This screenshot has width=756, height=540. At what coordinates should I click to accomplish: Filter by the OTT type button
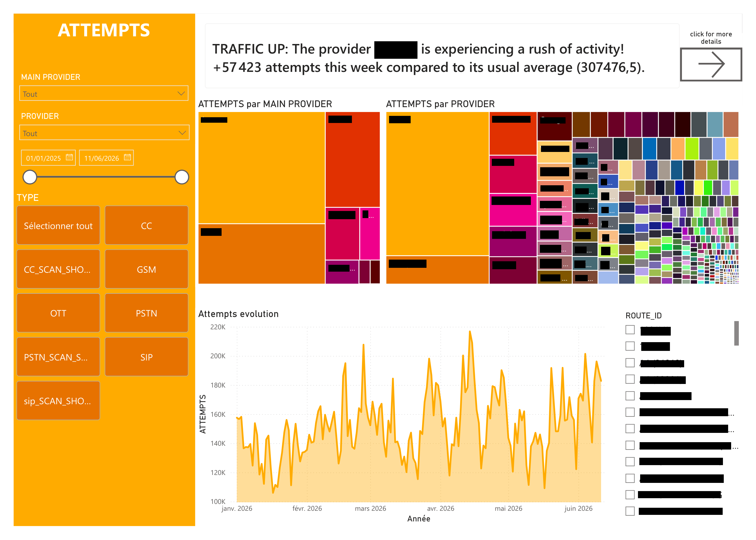tap(58, 313)
